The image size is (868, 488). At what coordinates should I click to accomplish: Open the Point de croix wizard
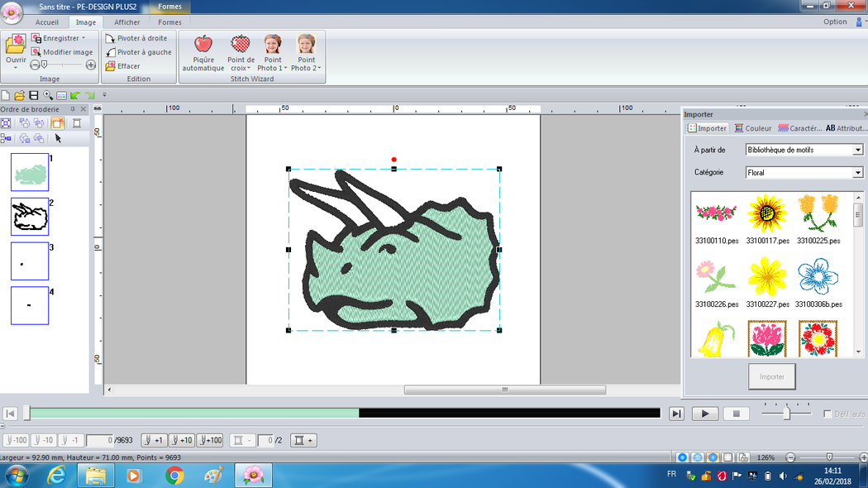[x=241, y=45]
